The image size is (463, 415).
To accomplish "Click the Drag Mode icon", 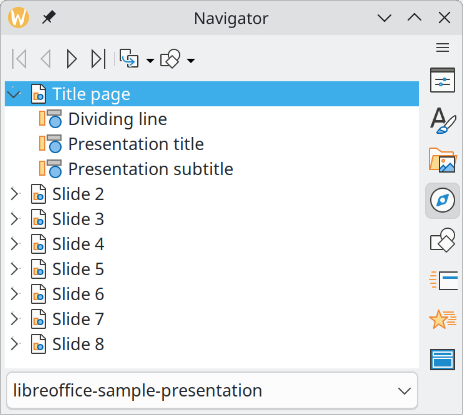I will 129,59.
